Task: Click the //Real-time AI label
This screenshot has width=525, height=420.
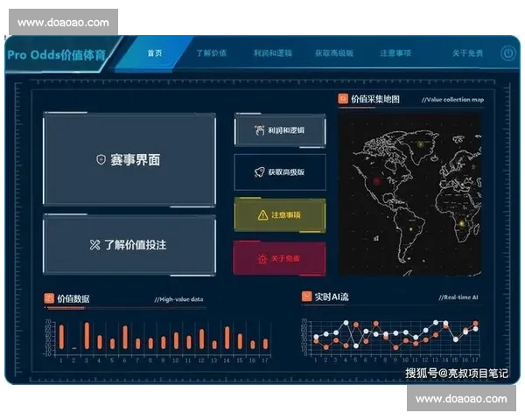Action: (x=458, y=297)
